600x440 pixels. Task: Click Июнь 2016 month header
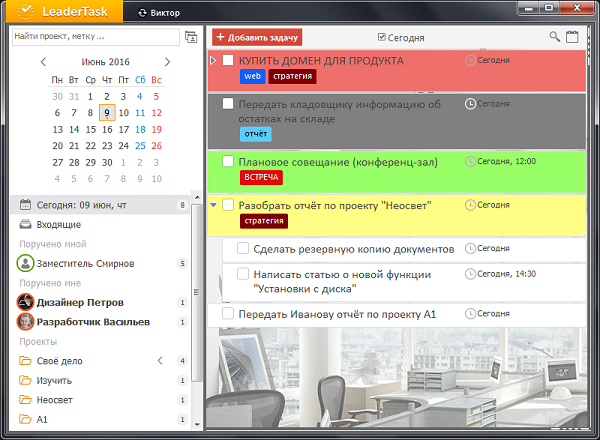tap(105, 62)
